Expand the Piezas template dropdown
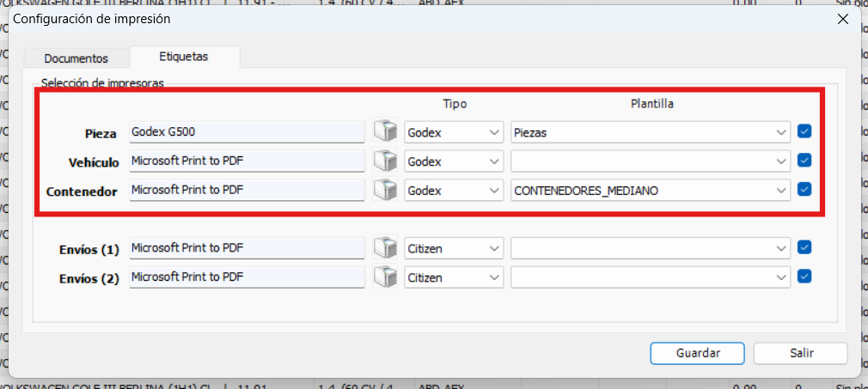 [650, 133]
